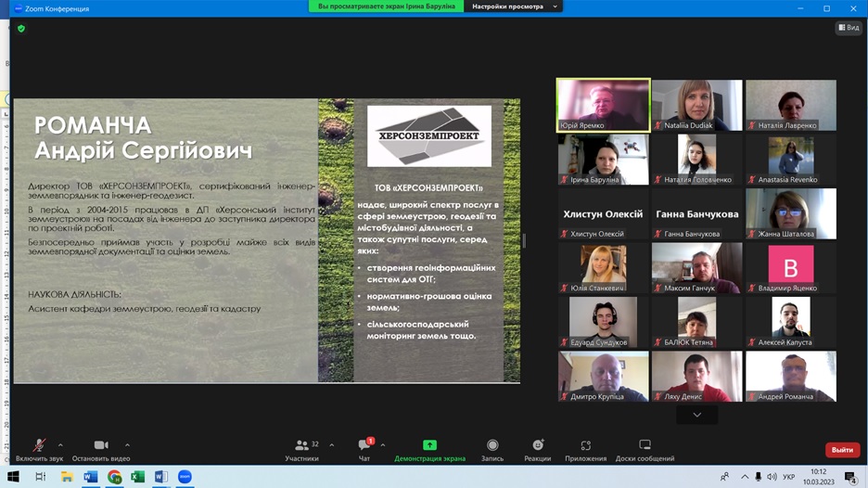
Task: Open Доски сообщений whiteboards
Action: (645, 449)
